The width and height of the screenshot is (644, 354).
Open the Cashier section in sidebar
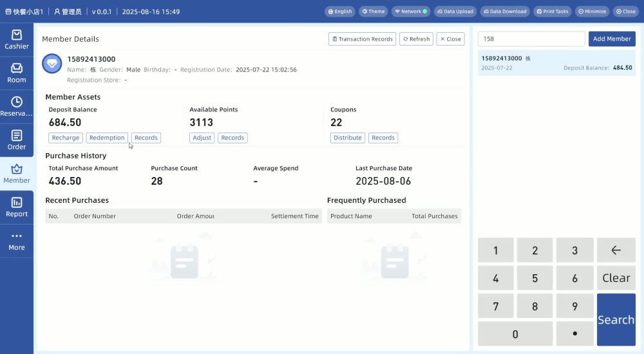pos(17,40)
